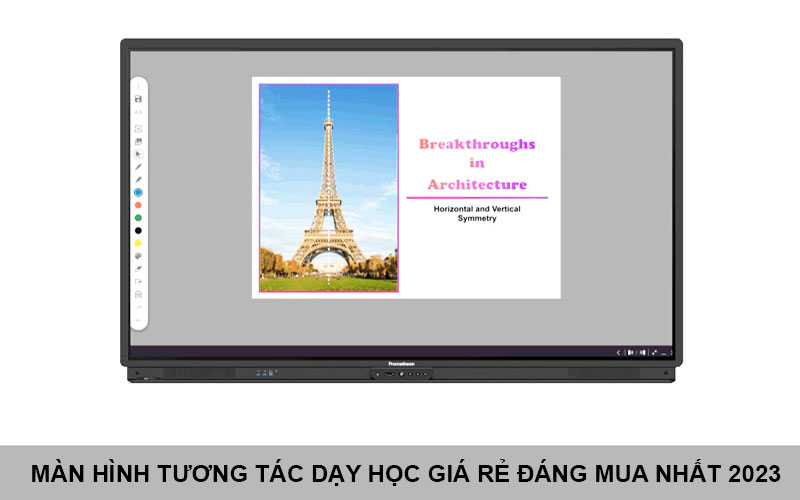800x500 pixels.
Task: Pick the red-orange pen color
Action: (138, 205)
